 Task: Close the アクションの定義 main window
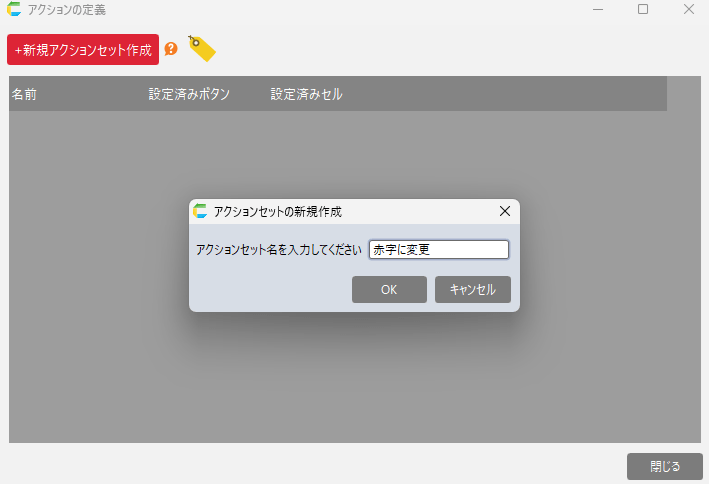click(x=689, y=10)
